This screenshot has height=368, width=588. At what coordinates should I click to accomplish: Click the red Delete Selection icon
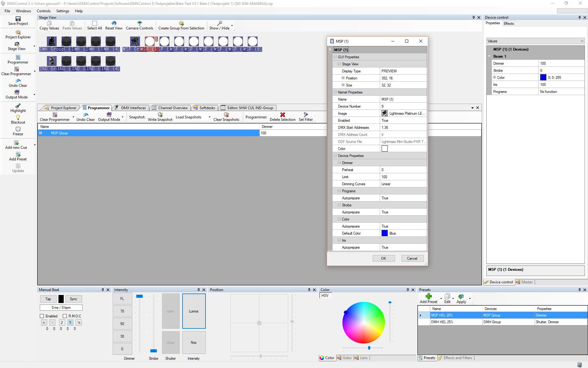coord(282,115)
